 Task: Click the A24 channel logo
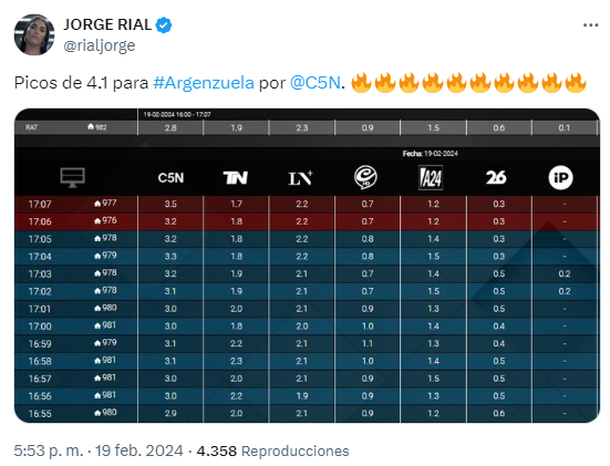click(431, 178)
